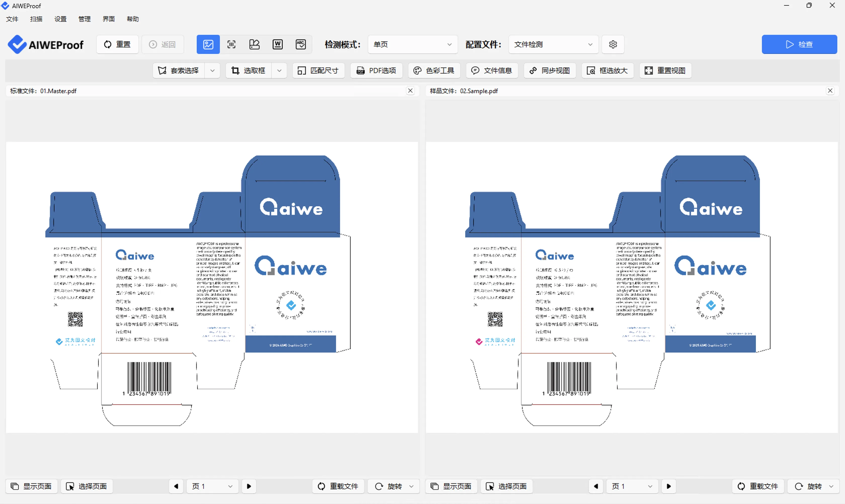
Task: Open config file settings gear
Action: (x=613, y=45)
